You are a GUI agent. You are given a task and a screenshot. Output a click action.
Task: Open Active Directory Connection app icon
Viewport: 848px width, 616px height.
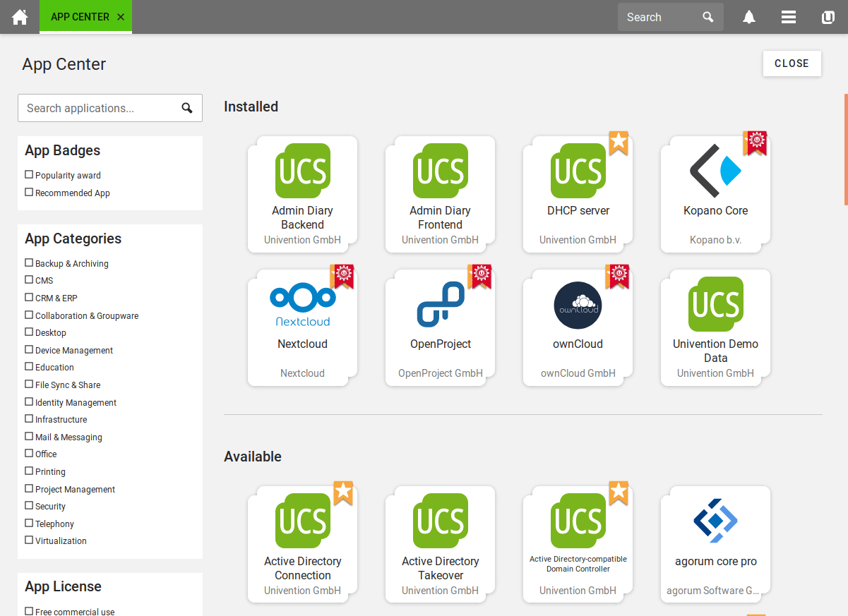tap(303, 521)
